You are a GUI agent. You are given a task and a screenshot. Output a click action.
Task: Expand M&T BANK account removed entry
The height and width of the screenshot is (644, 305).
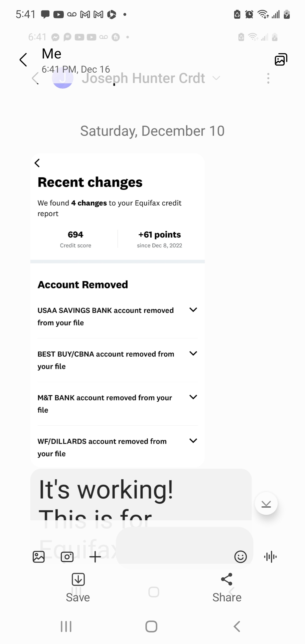[x=193, y=397]
